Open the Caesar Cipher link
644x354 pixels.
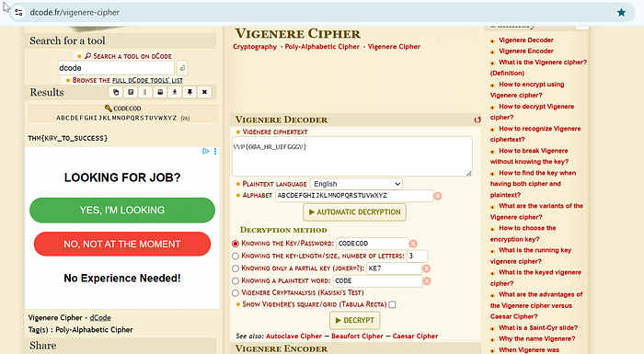415,337
